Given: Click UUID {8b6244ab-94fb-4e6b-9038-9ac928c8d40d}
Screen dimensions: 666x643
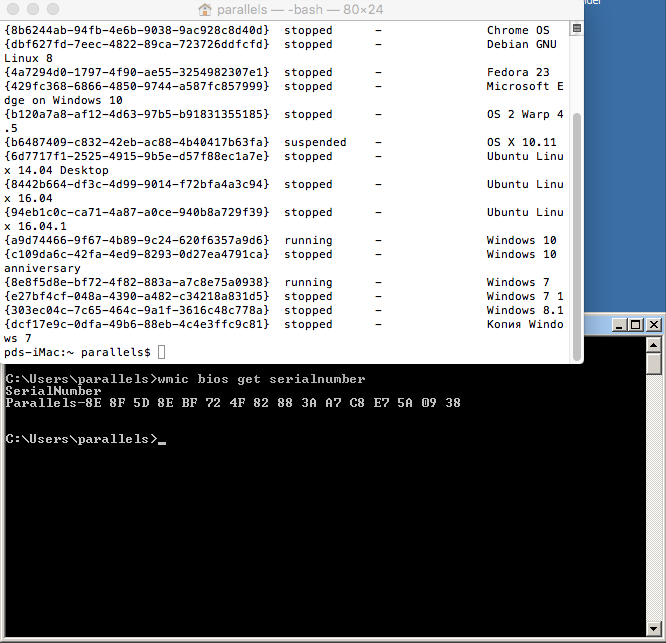Looking at the screenshot, I should (137, 30).
